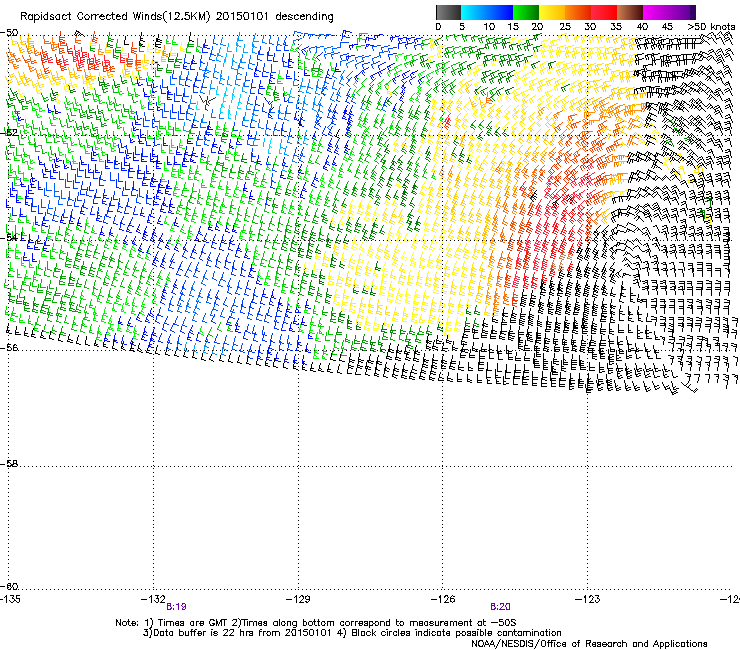Click the '>50 knots' legend label
The height and width of the screenshot is (650, 740).
711,27
